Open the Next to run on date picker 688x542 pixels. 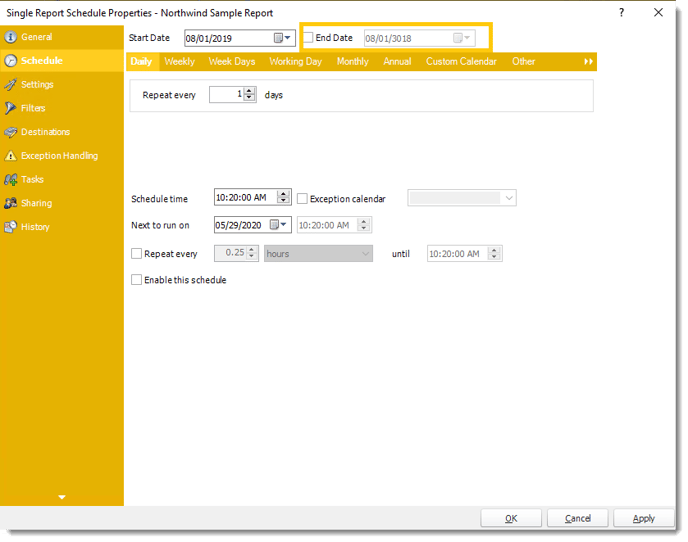coord(278,225)
